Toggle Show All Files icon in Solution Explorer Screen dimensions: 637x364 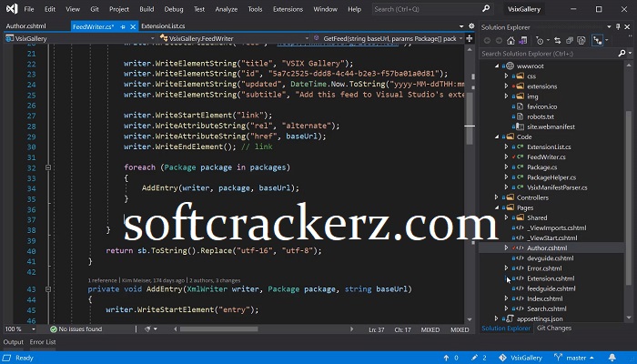(581, 40)
